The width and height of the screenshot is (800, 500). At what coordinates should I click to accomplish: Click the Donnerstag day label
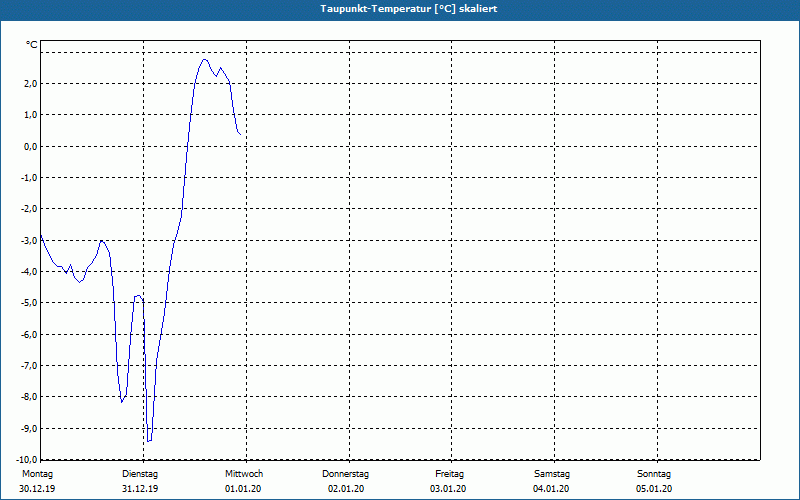click(x=345, y=474)
